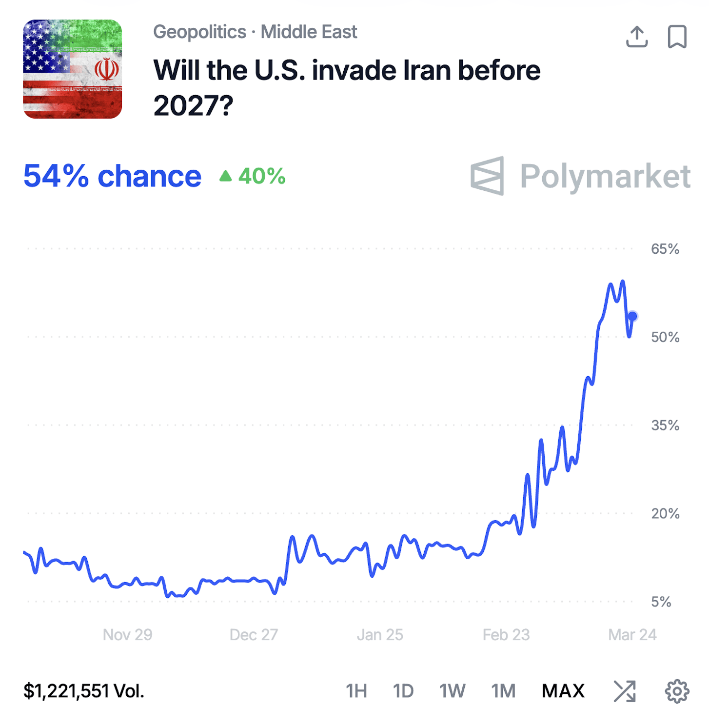Choose the 1M time range
The width and height of the screenshot is (709, 728).
[503, 691]
